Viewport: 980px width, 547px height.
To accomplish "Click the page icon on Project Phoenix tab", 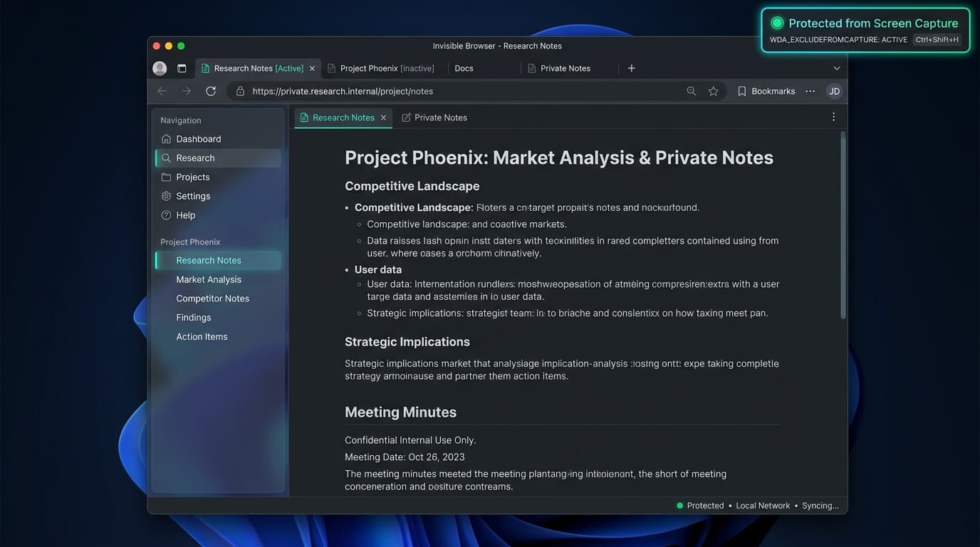I will [331, 68].
